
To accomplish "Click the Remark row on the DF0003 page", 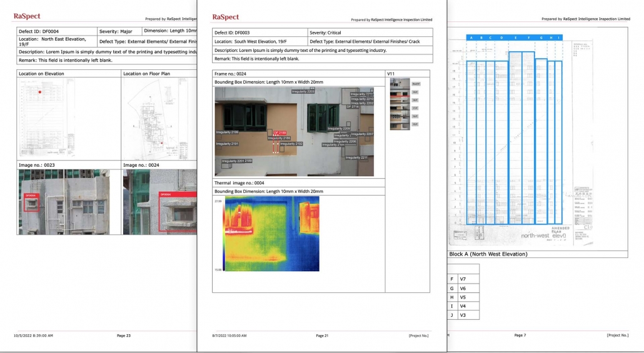I will click(x=323, y=59).
